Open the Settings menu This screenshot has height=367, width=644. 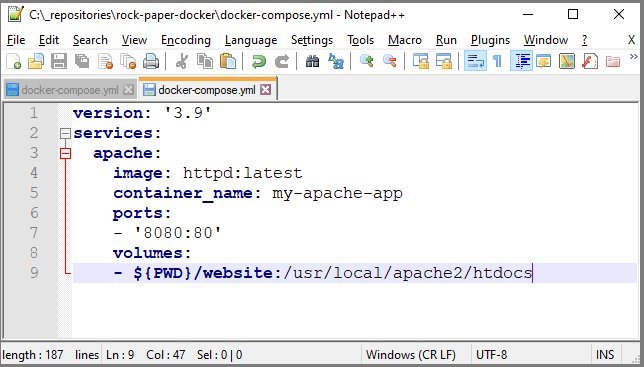312,40
